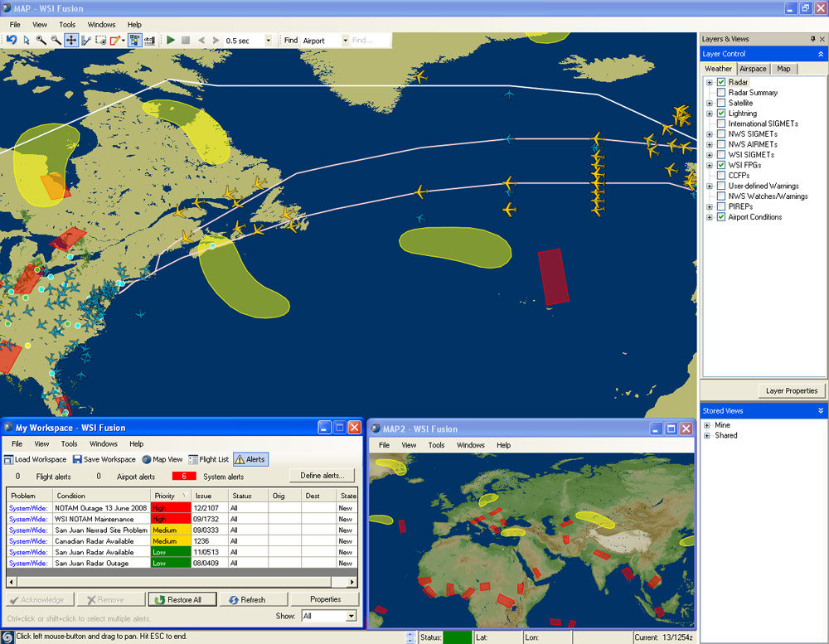Sort alerts by the Priority column header
Image resolution: width=829 pixels, height=644 pixels.
pos(171,496)
